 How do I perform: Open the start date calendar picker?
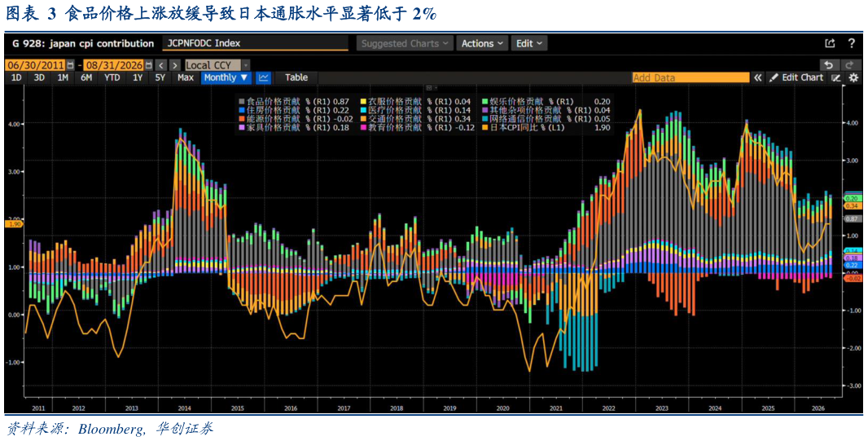coord(70,65)
